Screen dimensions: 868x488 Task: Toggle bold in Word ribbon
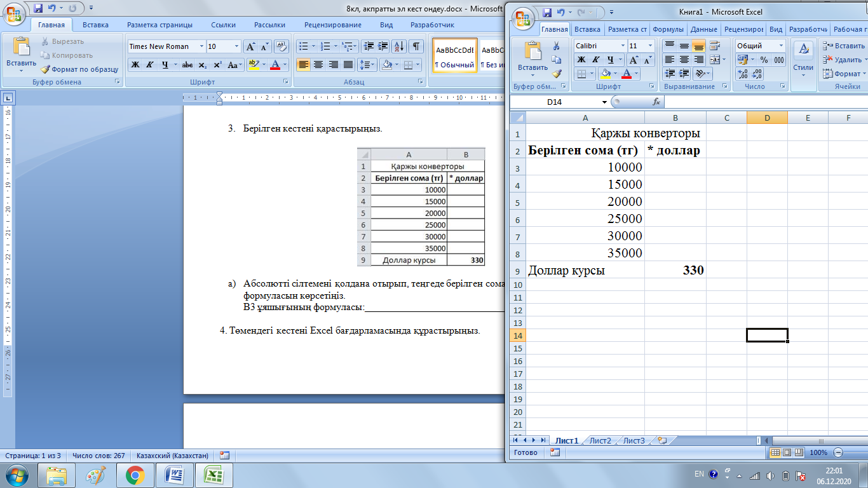coord(135,65)
